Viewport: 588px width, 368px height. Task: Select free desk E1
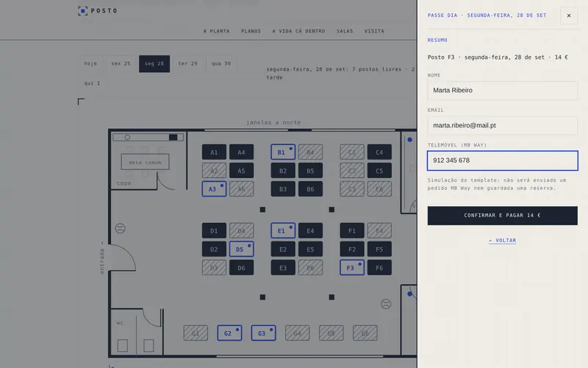[283, 230]
